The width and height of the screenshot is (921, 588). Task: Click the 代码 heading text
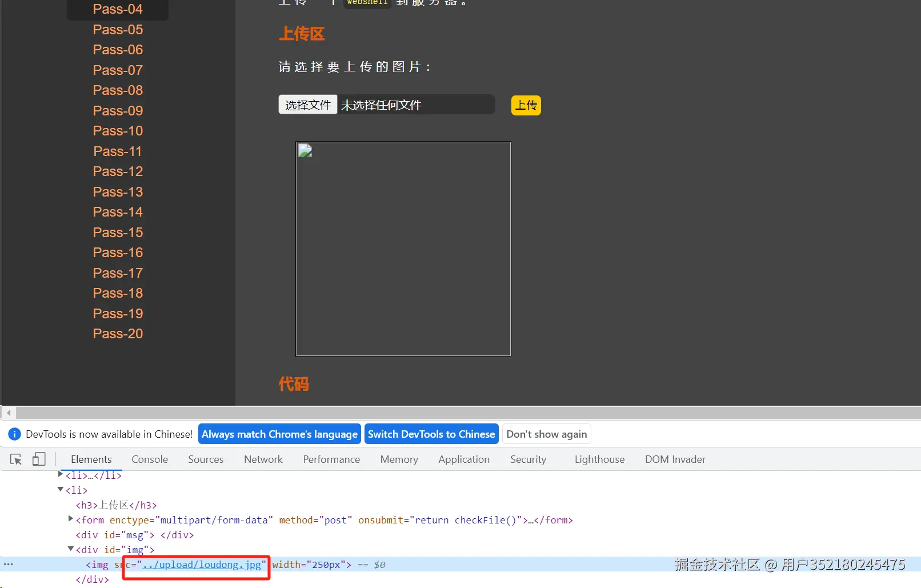pos(294,384)
